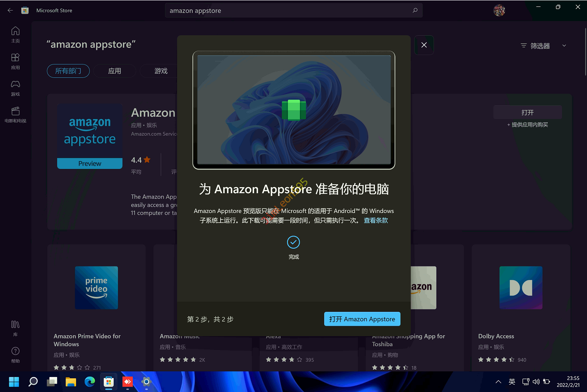Open Microsoft Edge from the taskbar

[89, 381]
